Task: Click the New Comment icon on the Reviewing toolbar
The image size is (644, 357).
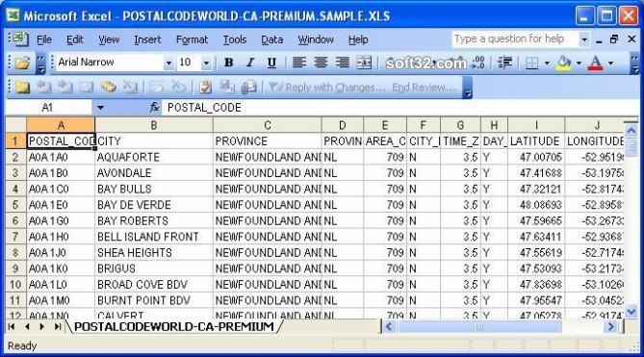Action: 22,87
